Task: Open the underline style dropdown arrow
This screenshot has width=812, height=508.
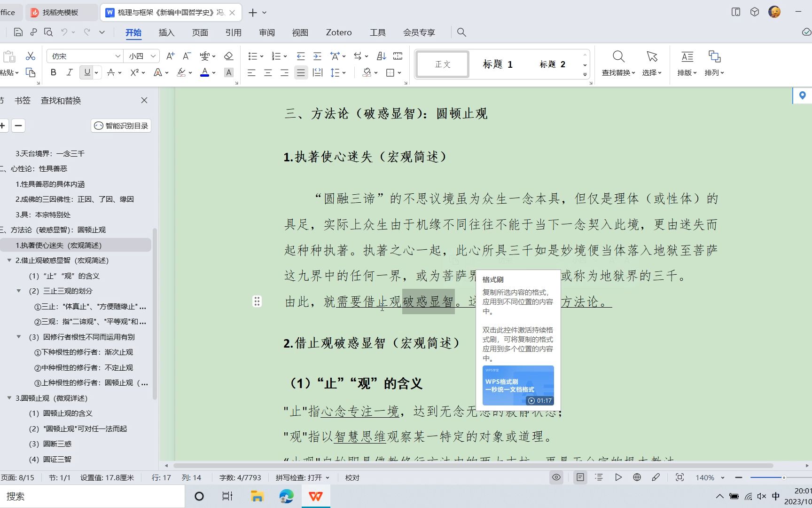Action: point(96,72)
